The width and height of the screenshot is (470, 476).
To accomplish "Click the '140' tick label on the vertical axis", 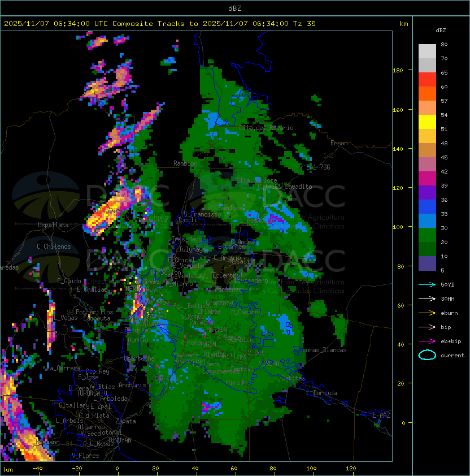I will (398, 149).
